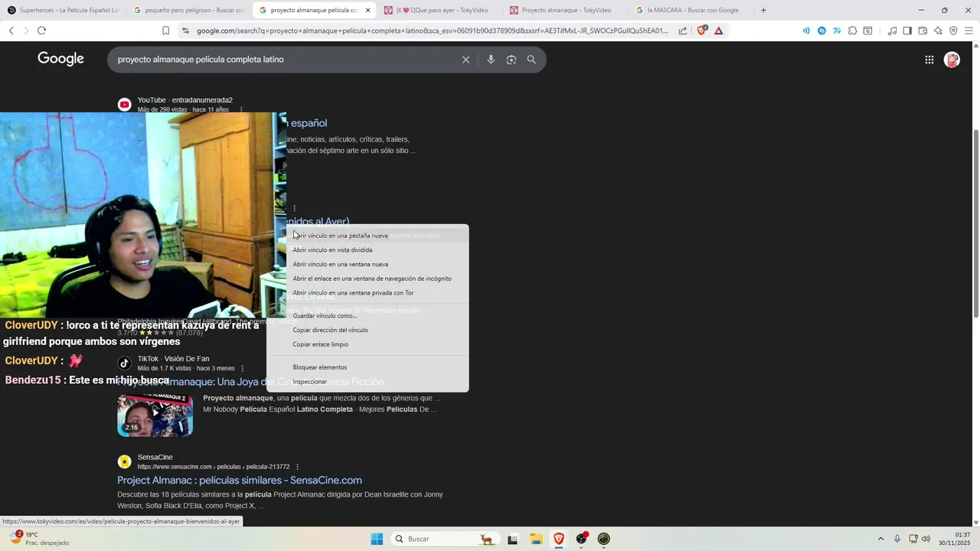Bookmark this page with the bookmark icon
Image resolution: width=980 pixels, height=551 pixels.
tap(165, 31)
